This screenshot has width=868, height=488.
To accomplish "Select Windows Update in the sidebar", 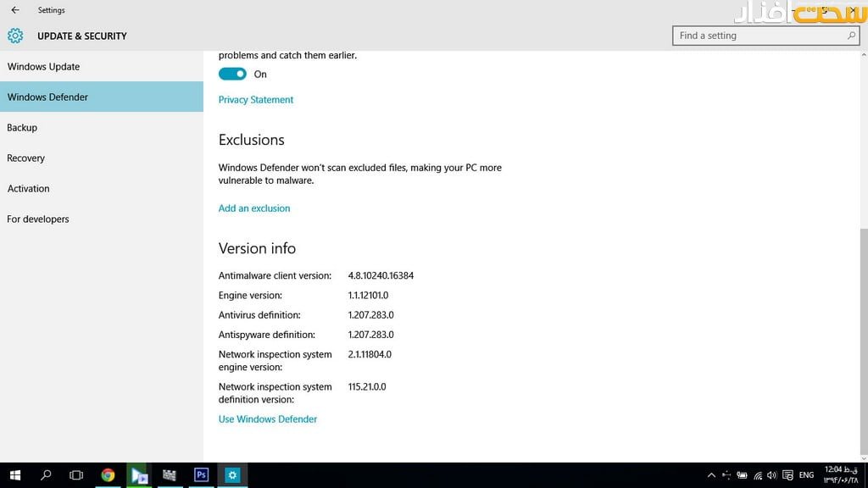I will tap(43, 67).
